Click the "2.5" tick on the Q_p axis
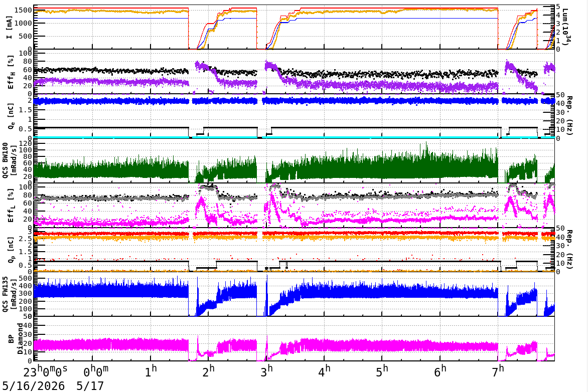The image size is (588, 392). tap(26, 239)
